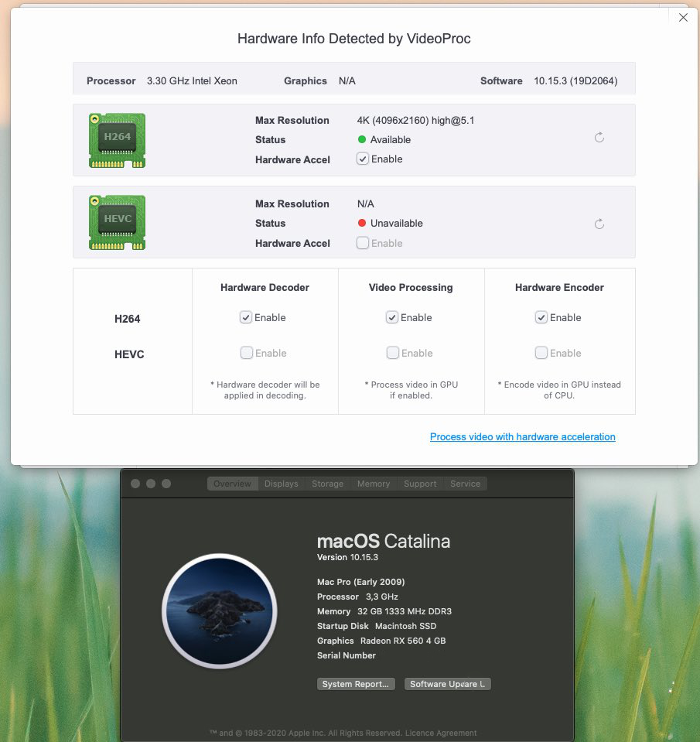This screenshot has width=700, height=742.
Task: Toggle HEVC Hardware Encoder Enable checkbox
Action: [541, 353]
